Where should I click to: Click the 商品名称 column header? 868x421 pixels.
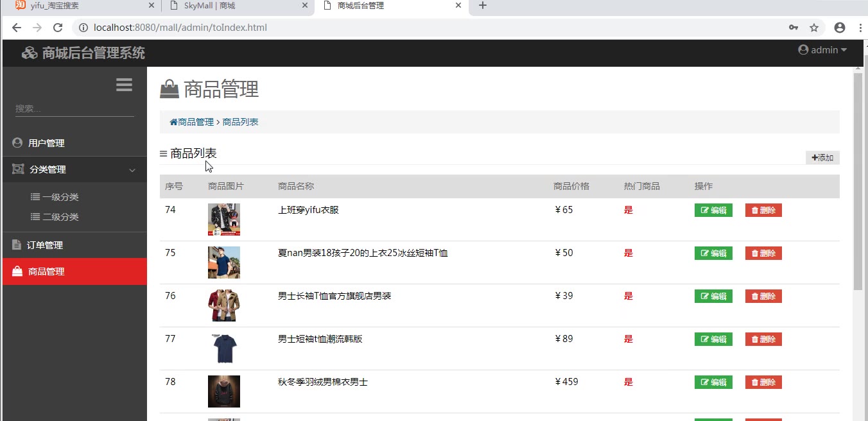point(296,186)
